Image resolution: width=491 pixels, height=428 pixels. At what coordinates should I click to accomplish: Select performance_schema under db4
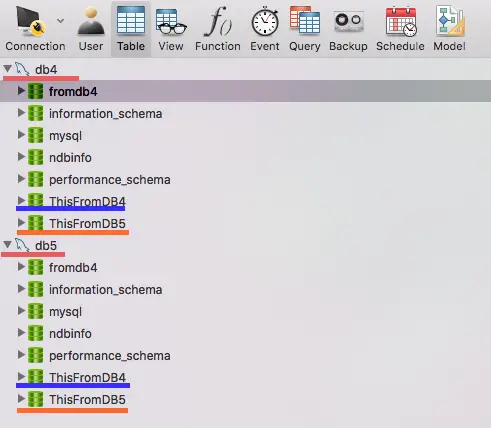[x=110, y=180]
